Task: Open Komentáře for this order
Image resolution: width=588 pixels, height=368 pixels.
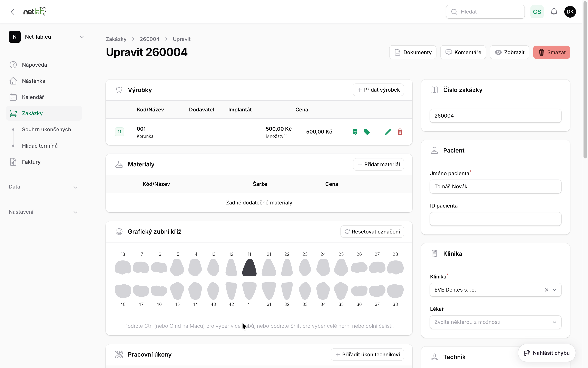Action: coord(463,52)
